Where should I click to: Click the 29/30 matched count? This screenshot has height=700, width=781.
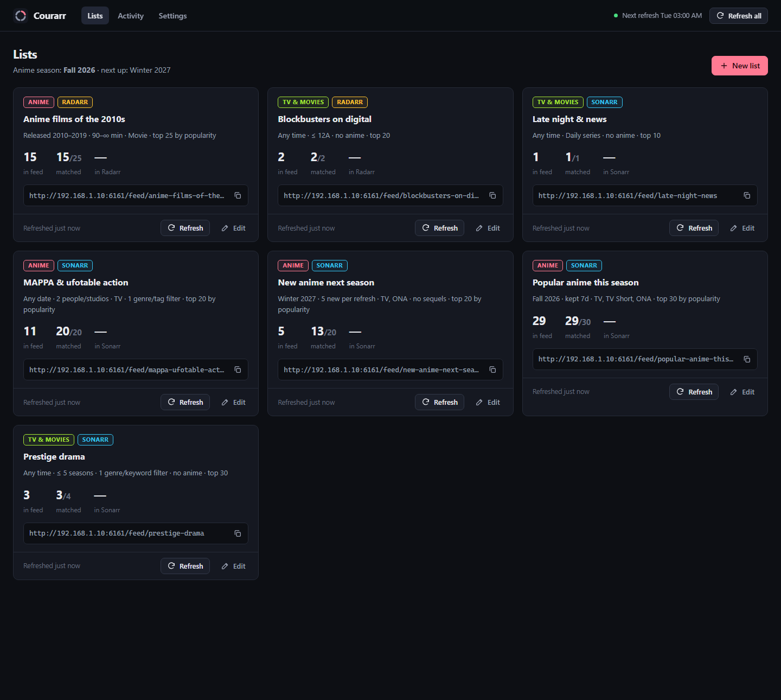coord(578,321)
